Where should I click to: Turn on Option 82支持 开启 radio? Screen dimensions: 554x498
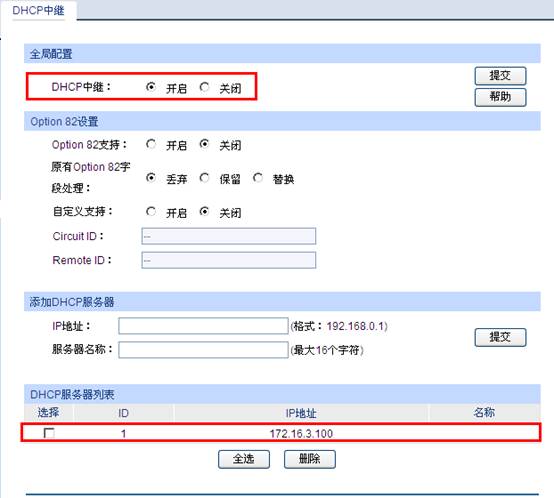pyautogui.click(x=151, y=144)
